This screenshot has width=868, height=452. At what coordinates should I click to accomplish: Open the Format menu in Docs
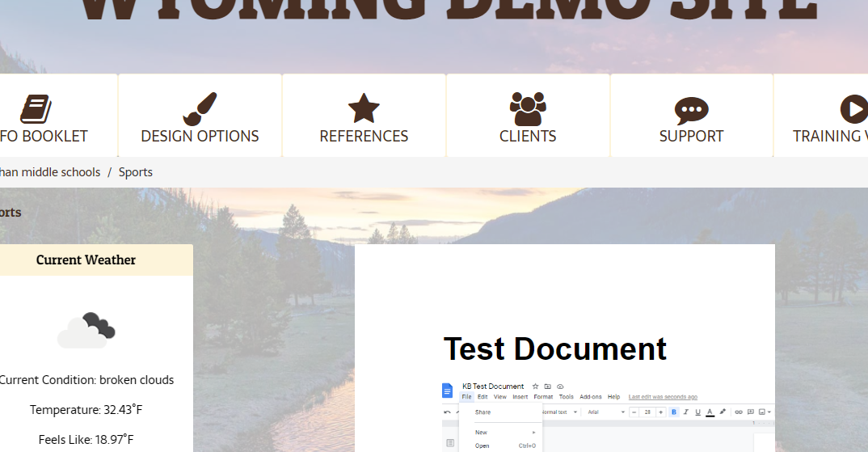point(543,396)
